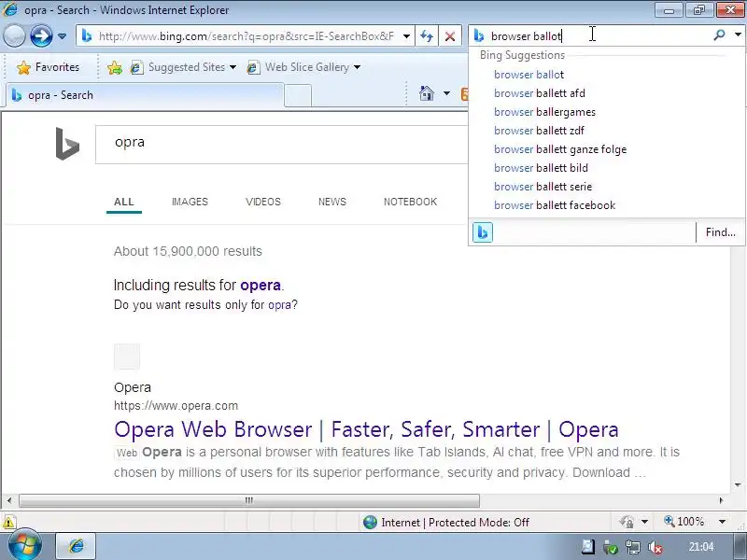Open a new blank tab

click(298, 96)
